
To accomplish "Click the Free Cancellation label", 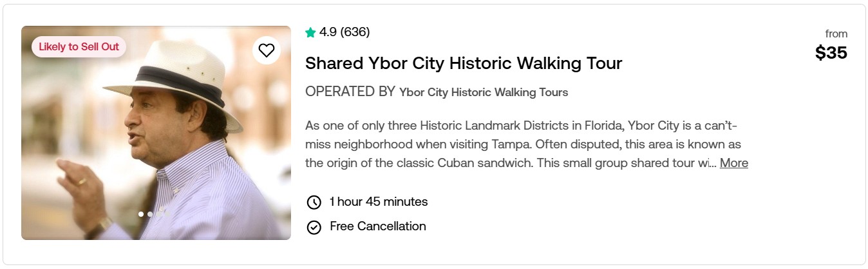I will tap(377, 226).
